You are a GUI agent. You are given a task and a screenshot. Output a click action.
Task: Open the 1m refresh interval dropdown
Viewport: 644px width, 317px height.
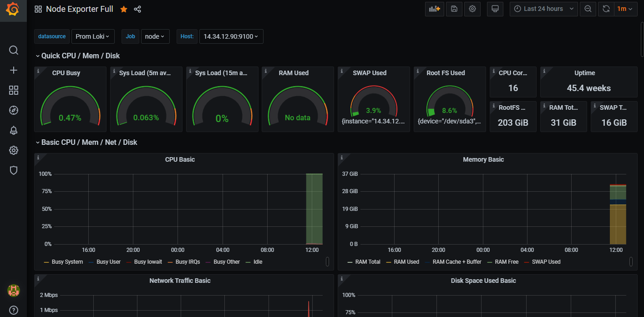pos(625,9)
